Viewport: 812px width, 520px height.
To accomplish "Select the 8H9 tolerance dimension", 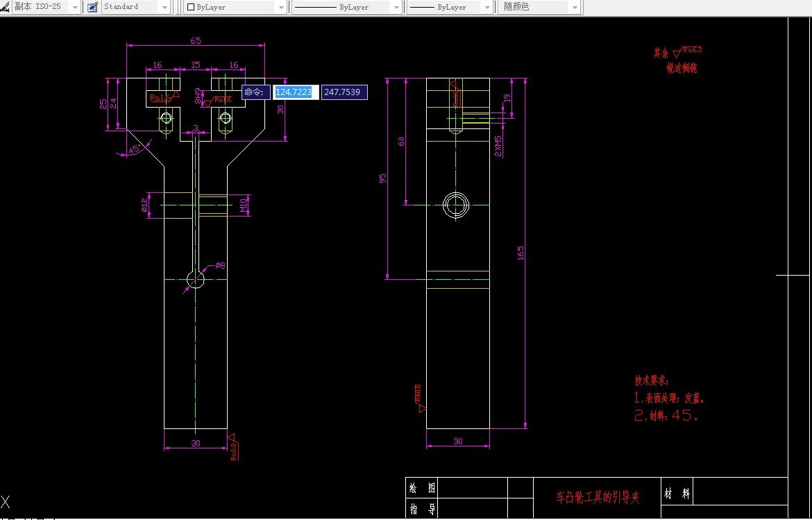I will point(198,95).
